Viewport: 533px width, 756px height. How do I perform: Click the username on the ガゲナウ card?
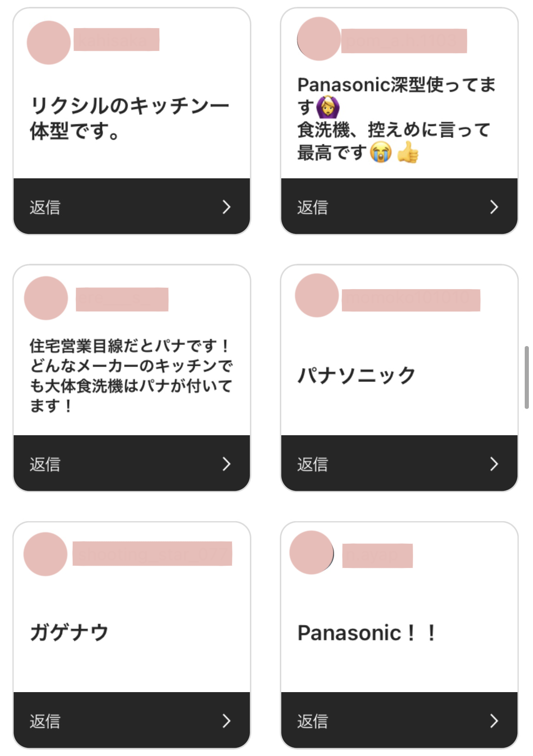click(152, 553)
